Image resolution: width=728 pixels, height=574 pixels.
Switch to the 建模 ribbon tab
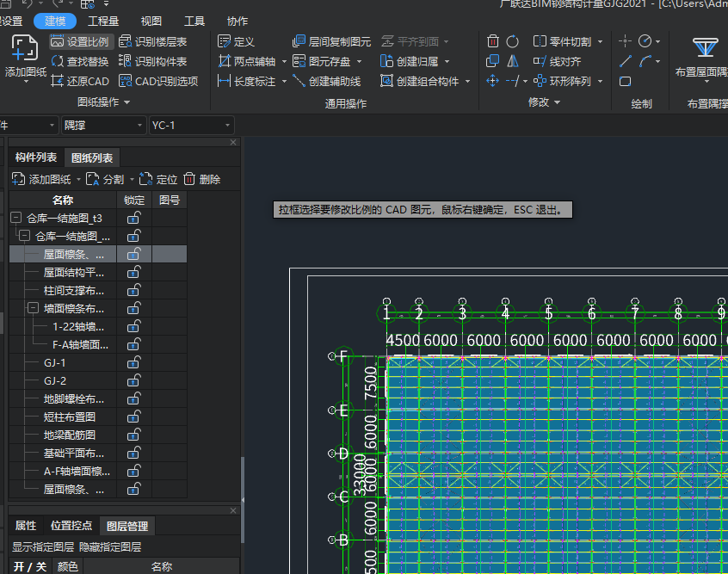tap(55, 21)
